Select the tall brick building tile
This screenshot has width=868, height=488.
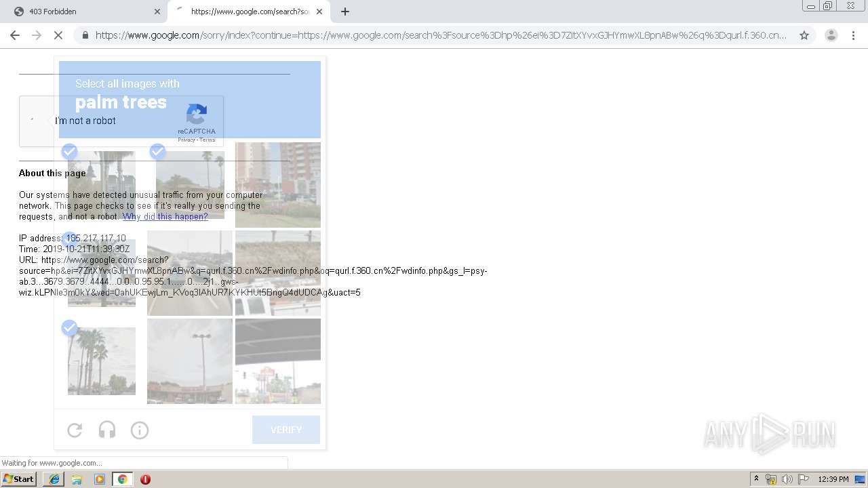pos(278,185)
